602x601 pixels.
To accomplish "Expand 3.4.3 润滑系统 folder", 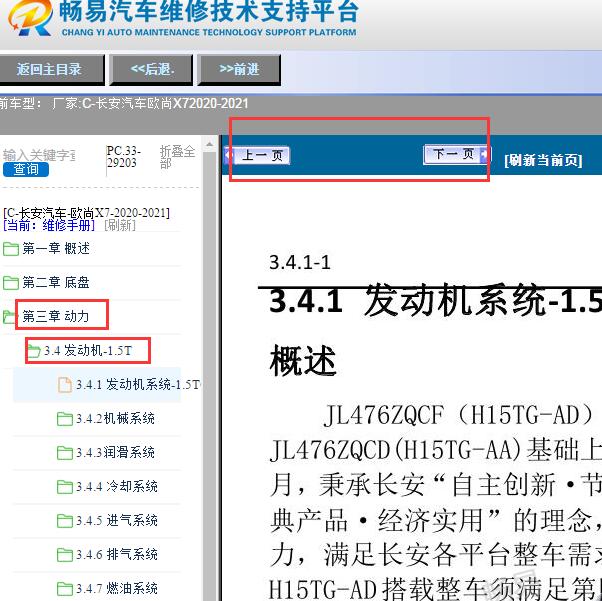I will tap(115, 452).
